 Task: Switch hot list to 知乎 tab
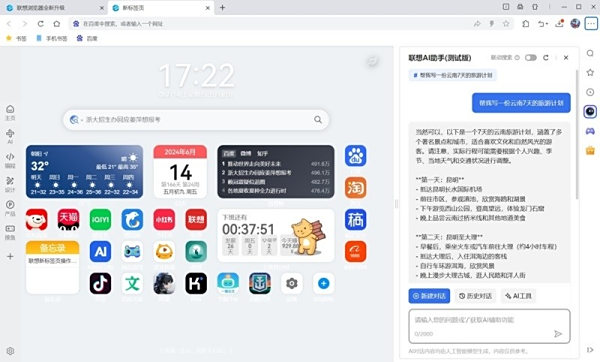coord(262,153)
